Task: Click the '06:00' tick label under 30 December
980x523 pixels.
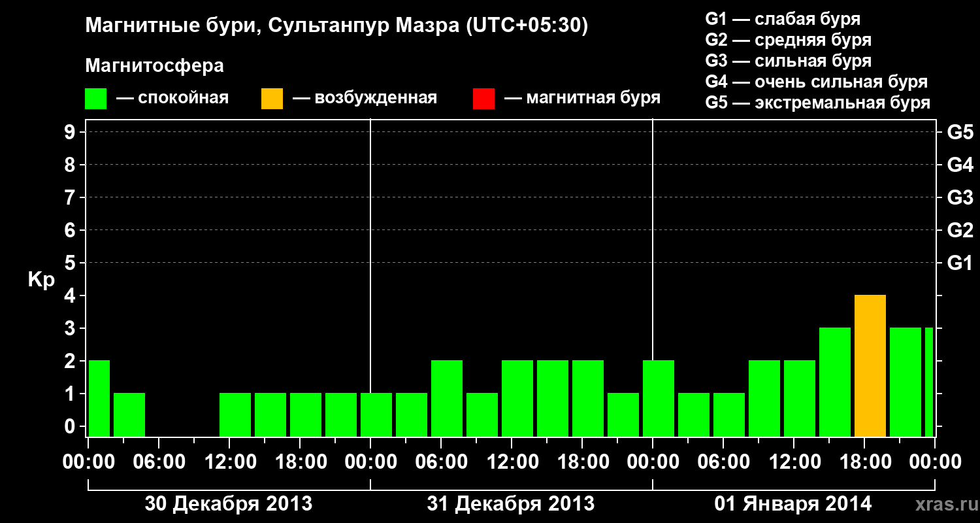Action: point(159,462)
